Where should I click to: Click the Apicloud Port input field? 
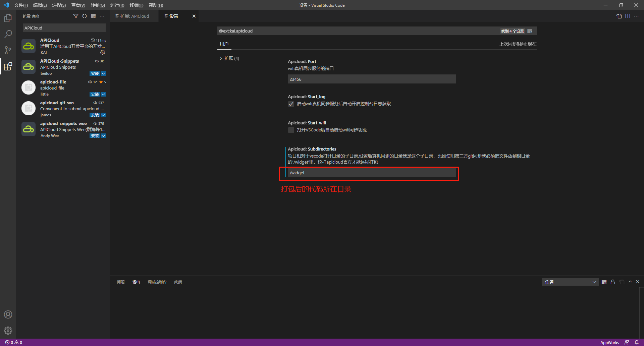pos(372,79)
